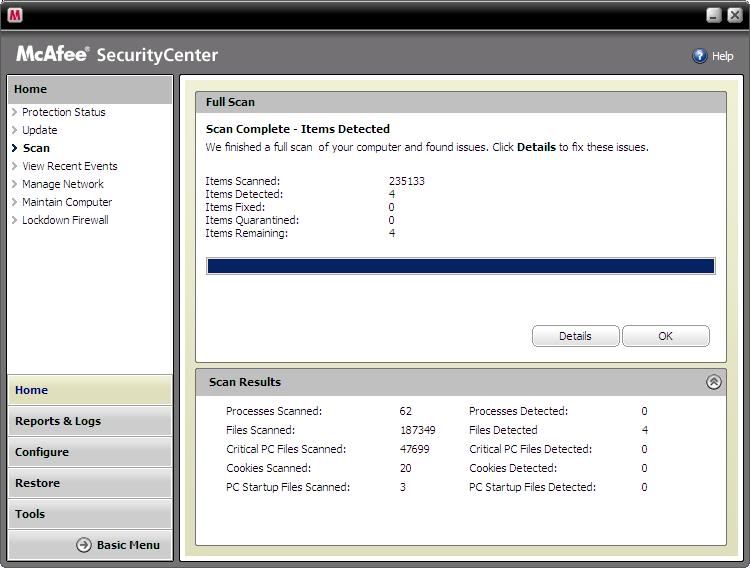Open Reports & Logs section
Image resolution: width=750 pixels, height=568 pixels.
click(90, 421)
